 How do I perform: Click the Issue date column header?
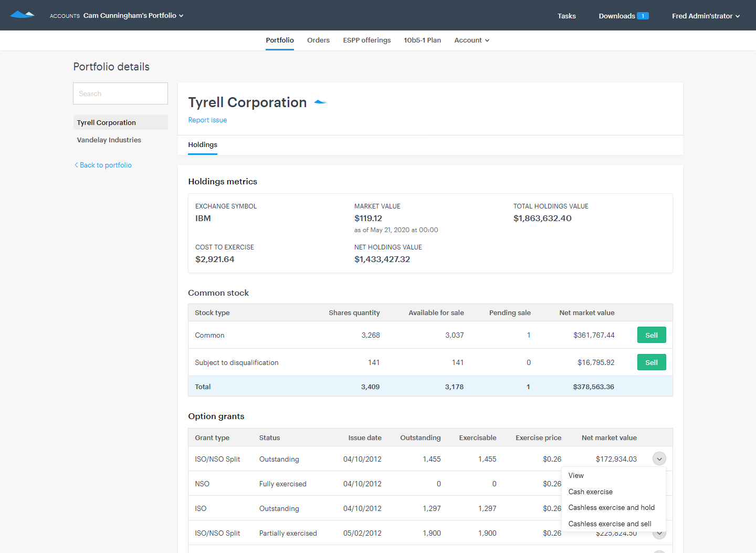click(365, 437)
